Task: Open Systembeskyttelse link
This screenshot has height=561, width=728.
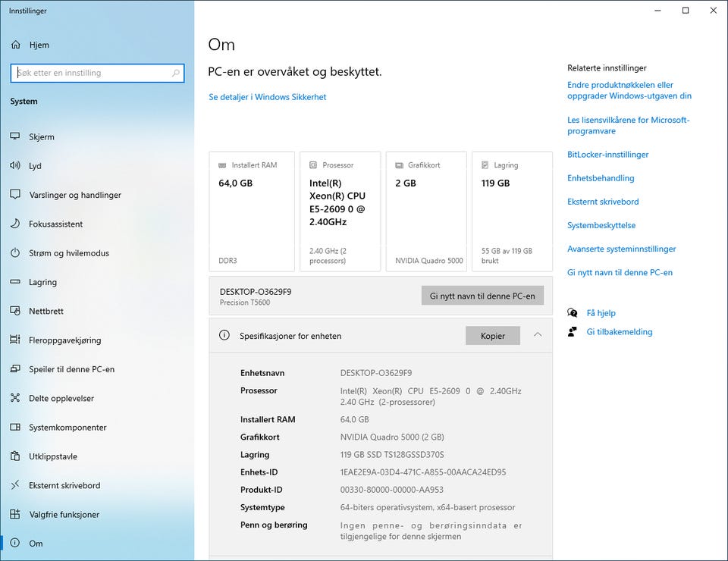Action: [x=601, y=225]
